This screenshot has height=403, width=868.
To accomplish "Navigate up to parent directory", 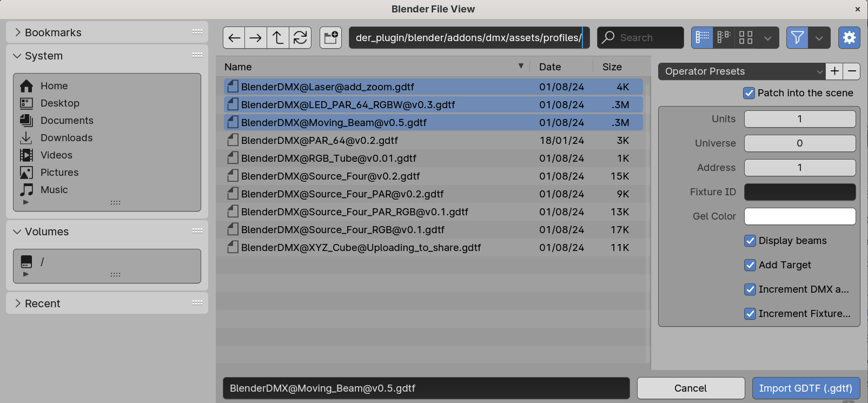I will coord(278,38).
